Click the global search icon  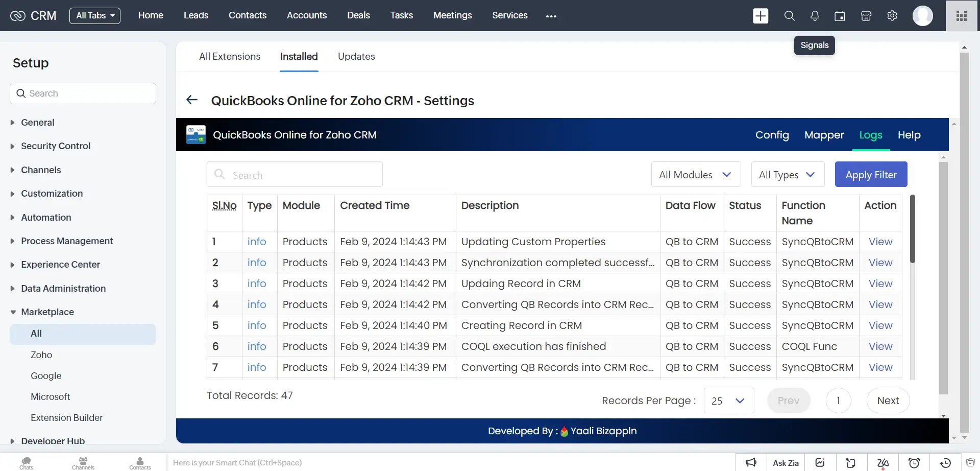point(789,16)
